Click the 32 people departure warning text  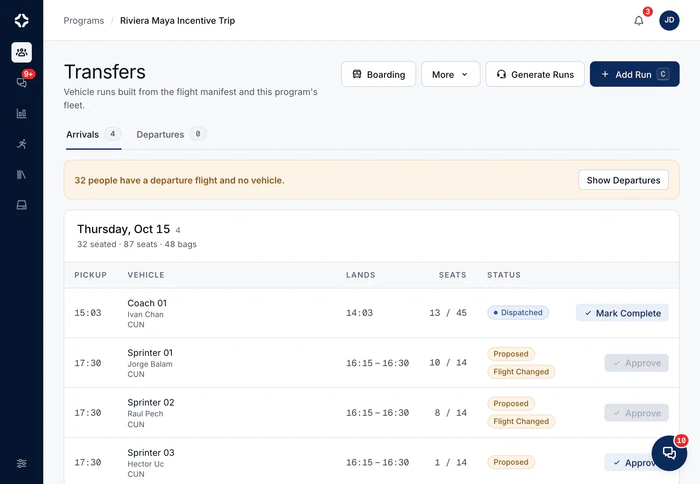tap(179, 180)
